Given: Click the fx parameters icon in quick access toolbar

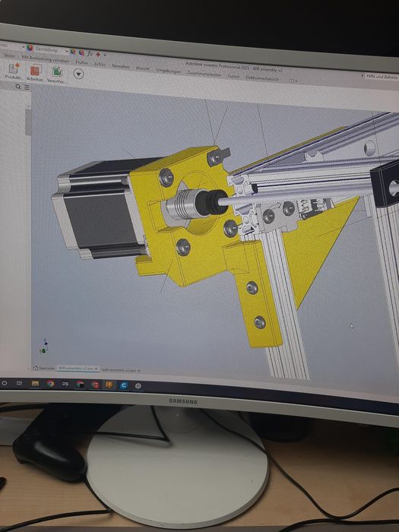Looking at the screenshot, I should pyautogui.click(x=90, y=53).
